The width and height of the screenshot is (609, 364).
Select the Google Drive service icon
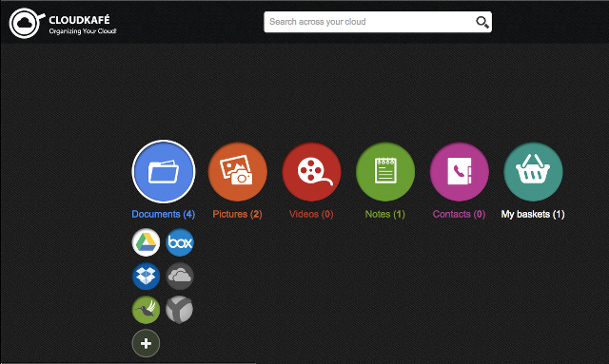tap(146, 242)
